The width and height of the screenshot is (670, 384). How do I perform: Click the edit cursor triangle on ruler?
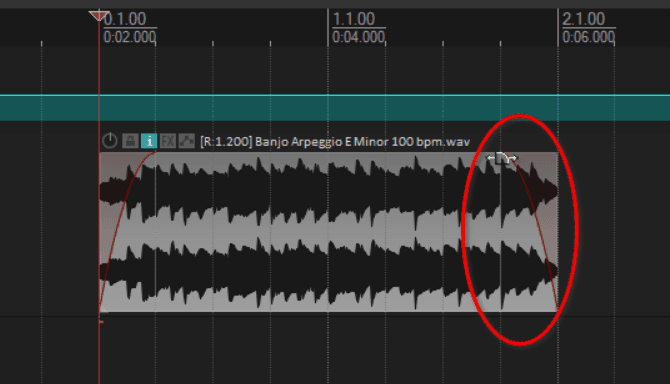click(x=99, y=17)
